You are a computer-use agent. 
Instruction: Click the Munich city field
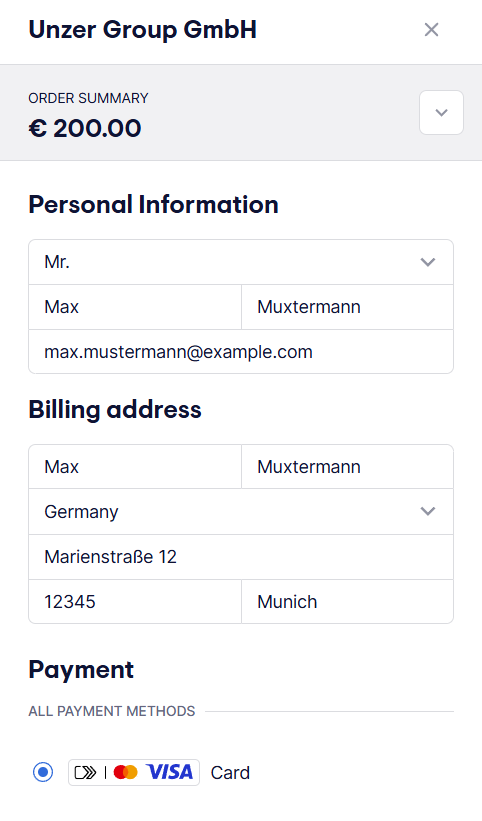point(348,602)
